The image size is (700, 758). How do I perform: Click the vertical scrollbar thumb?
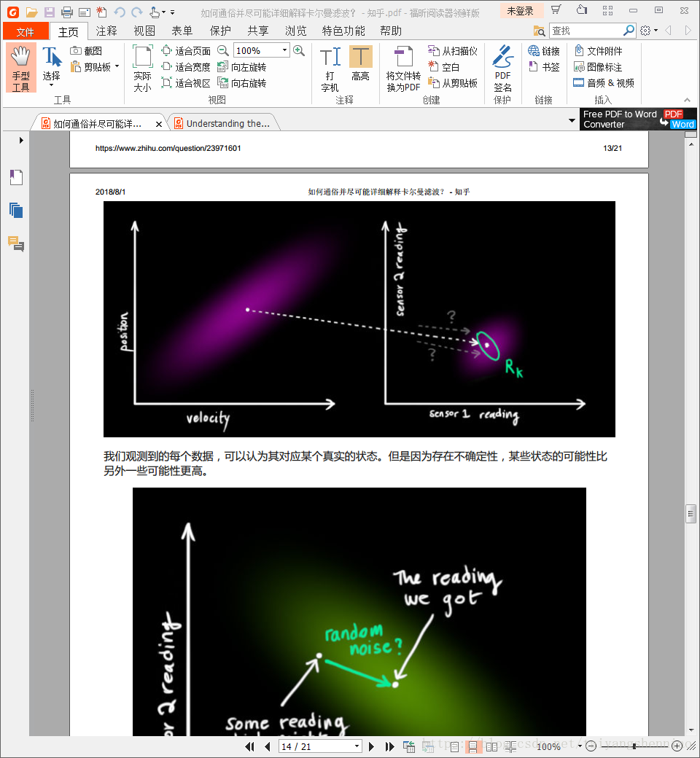pyautogui.click(x=691, y=514)
